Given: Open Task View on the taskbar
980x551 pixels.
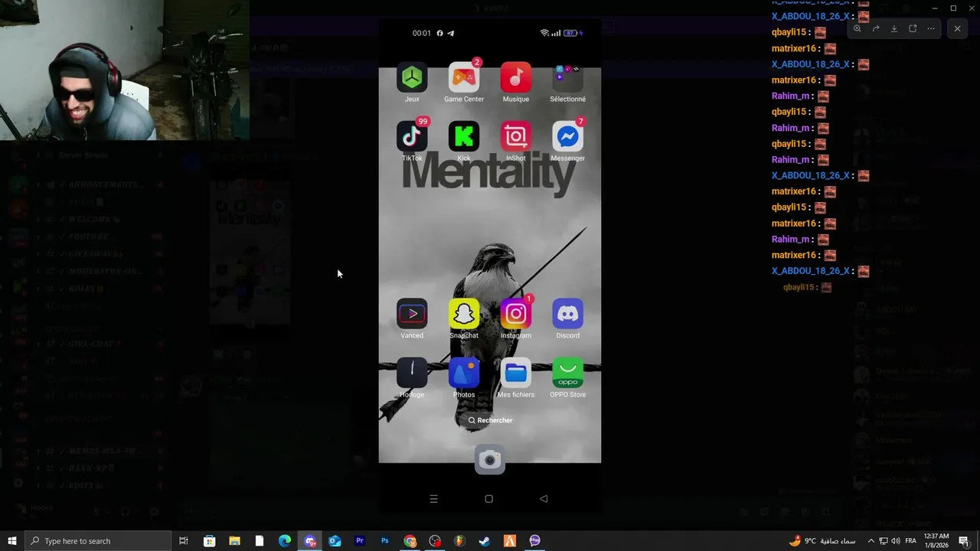Looking at the screenshot, I should [184, 541].
